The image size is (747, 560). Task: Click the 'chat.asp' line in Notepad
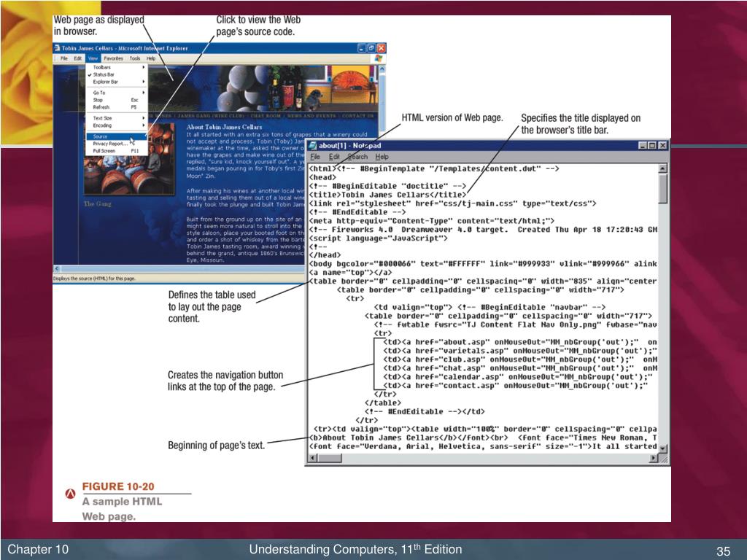(520, 368)
